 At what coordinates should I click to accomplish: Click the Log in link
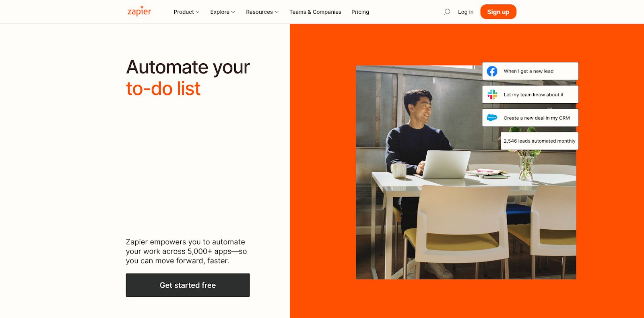(x=466, y=12)
